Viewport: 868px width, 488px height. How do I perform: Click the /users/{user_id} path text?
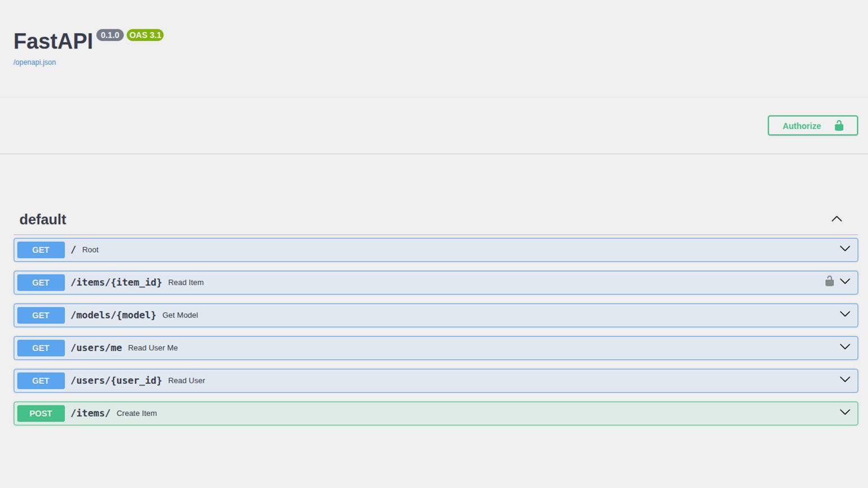click(x=116, y=380)
